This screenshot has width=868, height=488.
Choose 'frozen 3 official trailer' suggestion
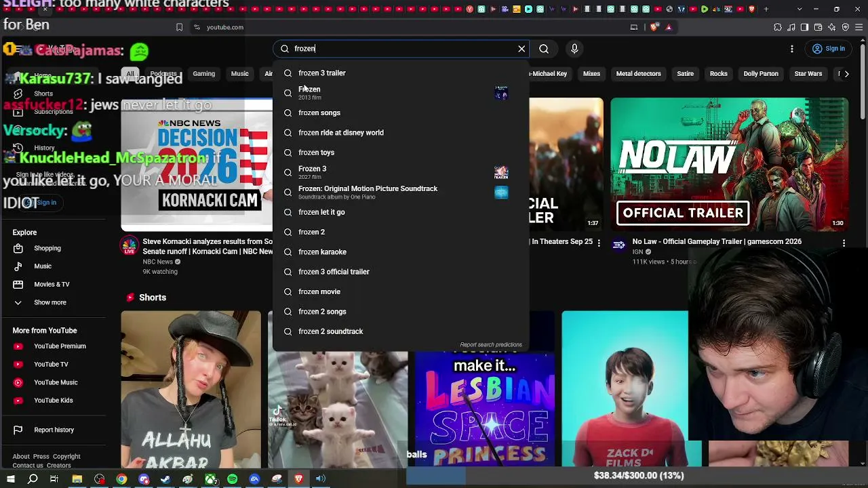pos(400,272)
